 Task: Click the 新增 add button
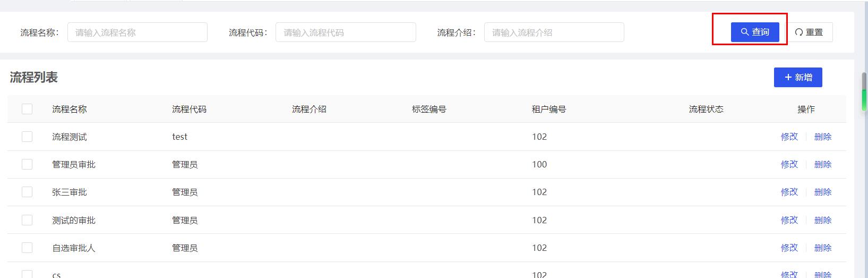tap(798, 77)
